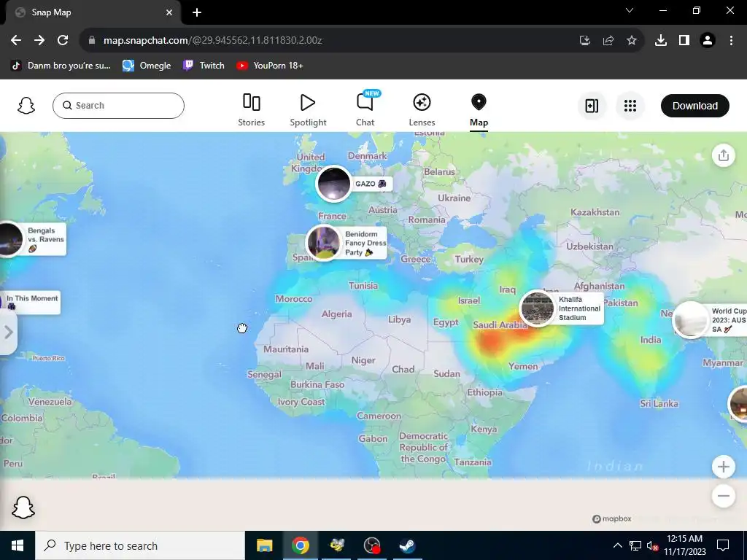Open the Chat tab
The width and height of the screenshot is (747, 560).
365,110
